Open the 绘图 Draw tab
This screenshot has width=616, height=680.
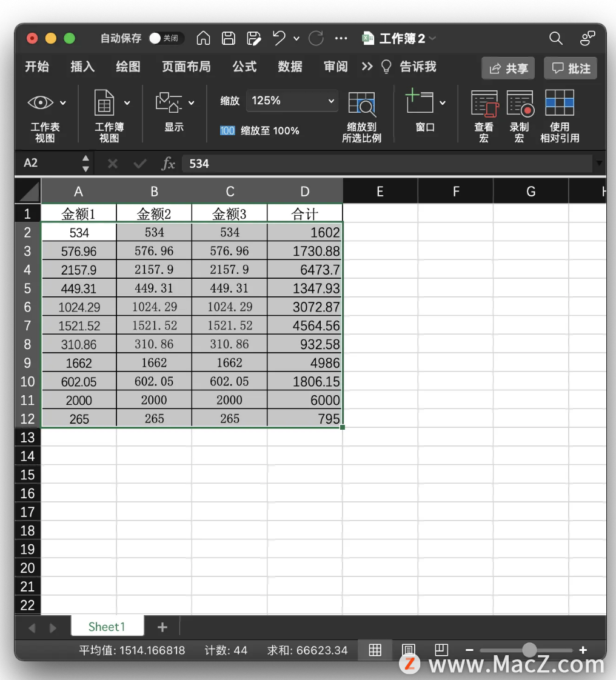tap(128, 66)
